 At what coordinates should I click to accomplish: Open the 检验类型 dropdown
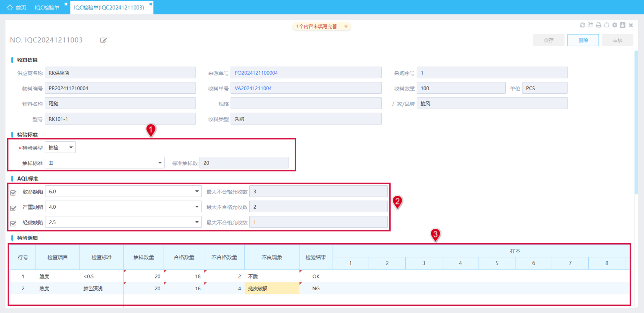point(60,148)
